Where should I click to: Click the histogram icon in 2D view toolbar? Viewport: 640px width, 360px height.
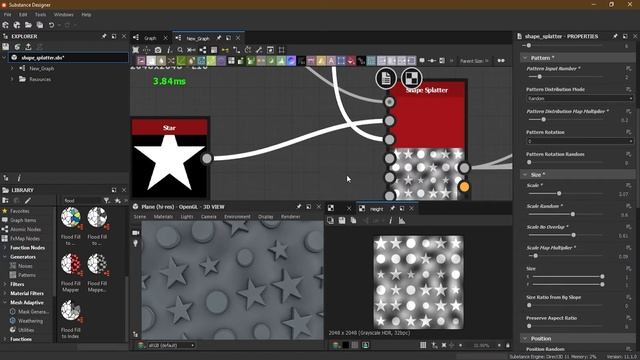point(402,220)
